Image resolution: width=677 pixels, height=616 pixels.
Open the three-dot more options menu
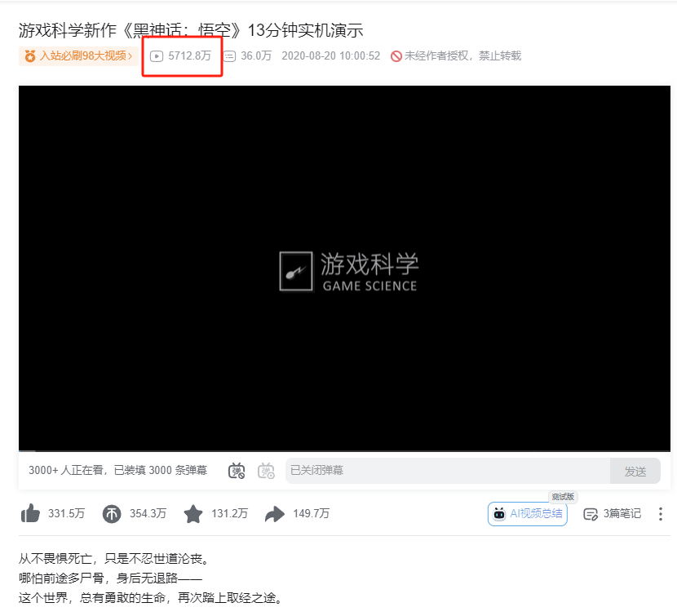[x=660, y=514]
